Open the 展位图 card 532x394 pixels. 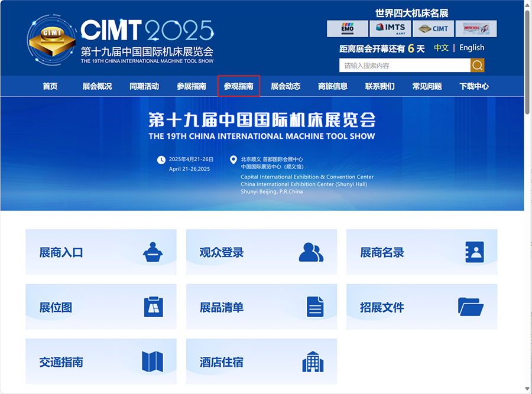tap(100, 307)
